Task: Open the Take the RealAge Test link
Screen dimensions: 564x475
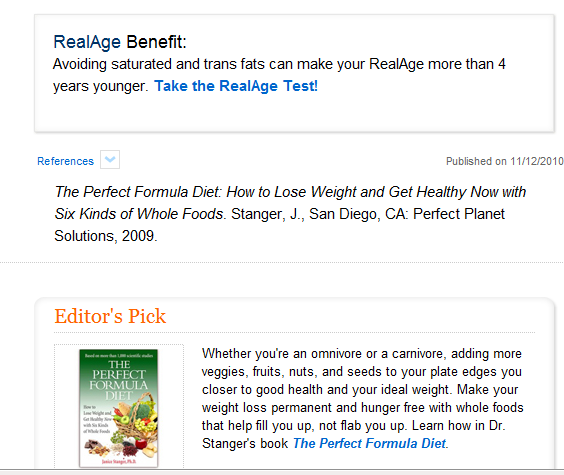Action: [x=236, y=86]
